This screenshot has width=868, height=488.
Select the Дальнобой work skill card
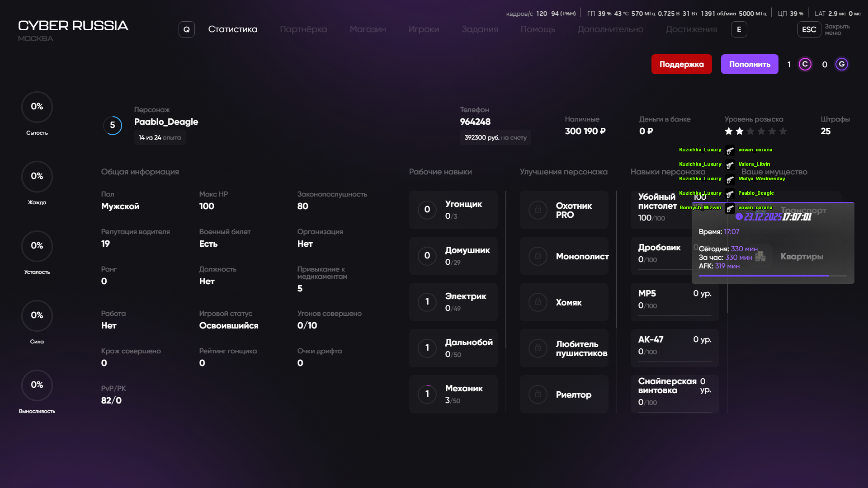tap(453, 348)
